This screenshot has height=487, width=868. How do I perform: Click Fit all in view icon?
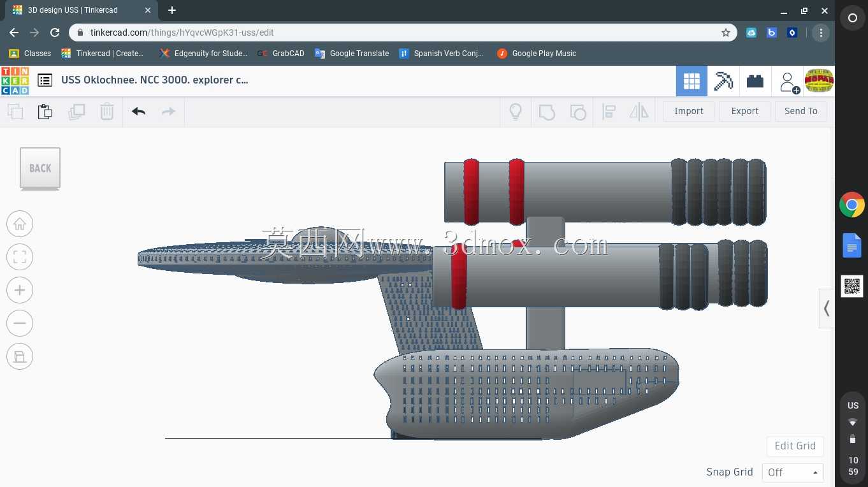(20, 257)
